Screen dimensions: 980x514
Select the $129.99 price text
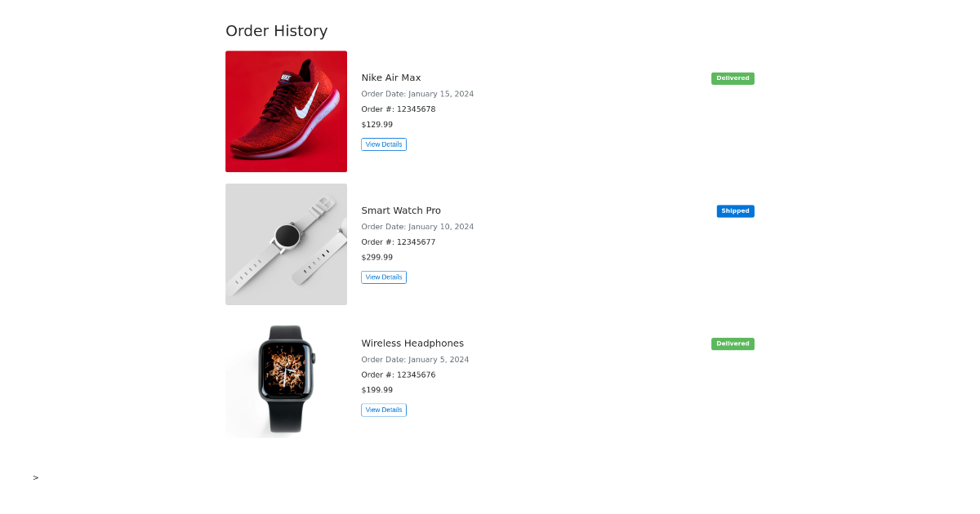(x=376, y=124)
